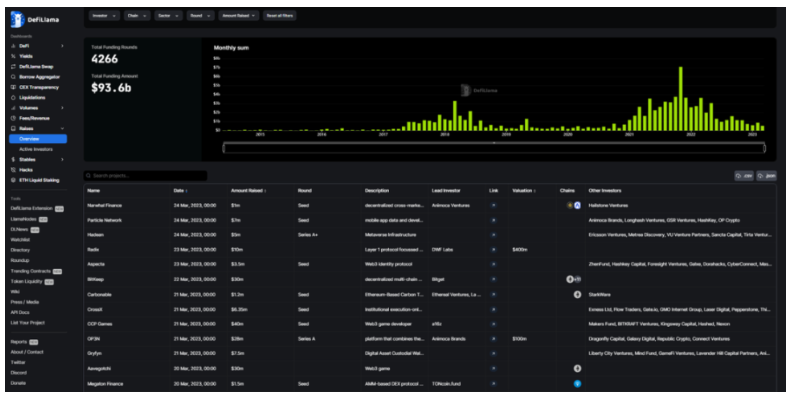Click the DefiLlama logo icon
The image size is (791, 395).
pos(17,20)
